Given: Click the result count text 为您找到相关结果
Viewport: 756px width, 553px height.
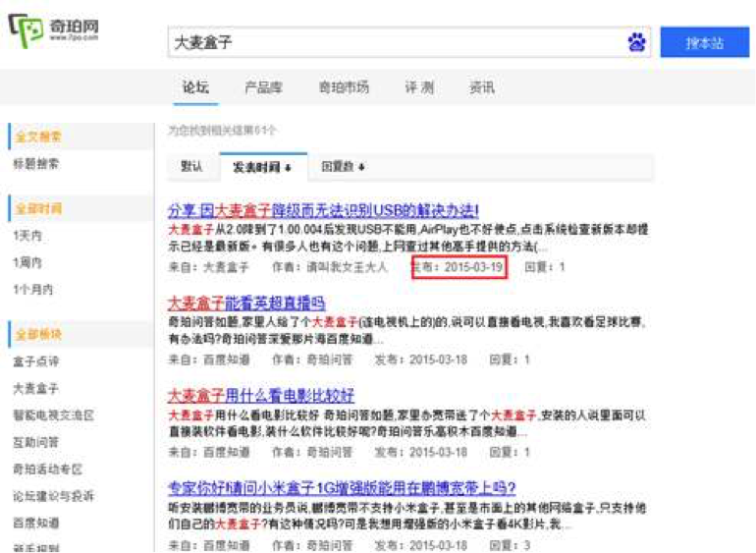Looking at the screenshot, I should click(x=222, y=131).
